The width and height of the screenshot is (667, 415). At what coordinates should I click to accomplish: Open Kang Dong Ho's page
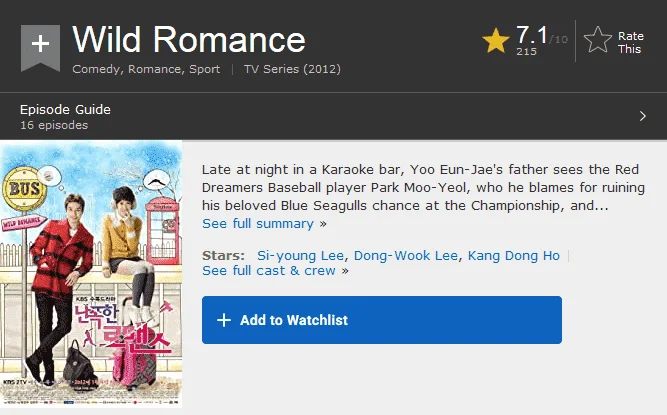coord(514,256)
